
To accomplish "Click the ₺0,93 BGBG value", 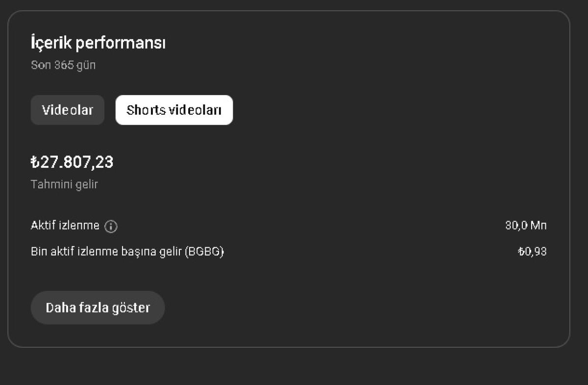I will (x=532, y=252).
